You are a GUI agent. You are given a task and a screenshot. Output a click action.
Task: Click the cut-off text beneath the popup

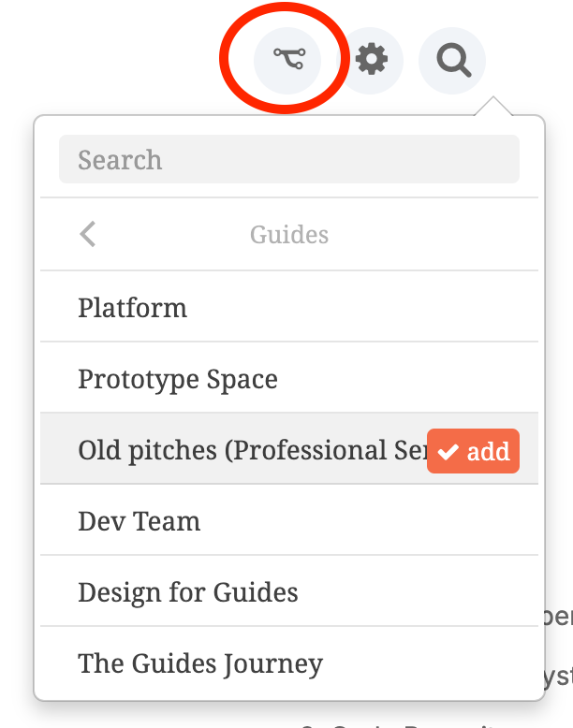pyautogui.click(x=400, y=725)
